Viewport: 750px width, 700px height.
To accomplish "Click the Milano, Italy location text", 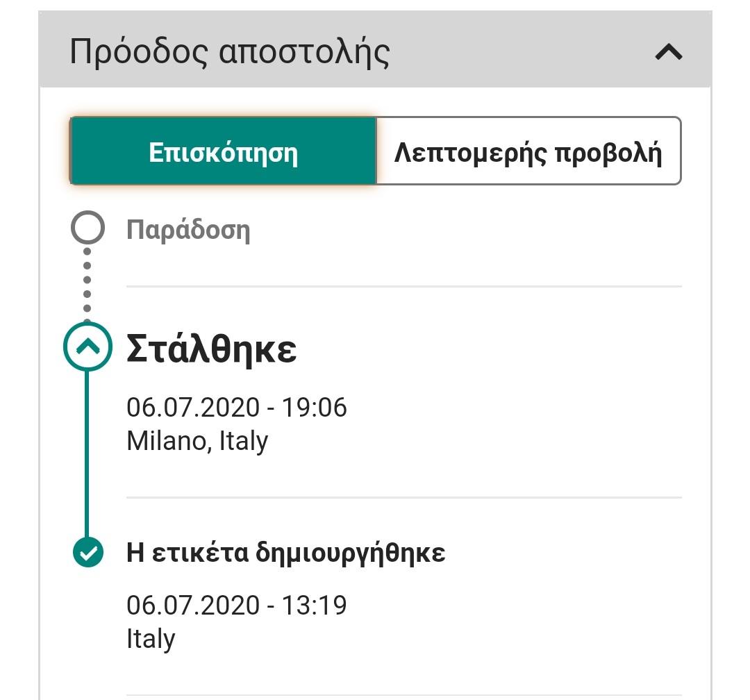I will coord(197,440).
